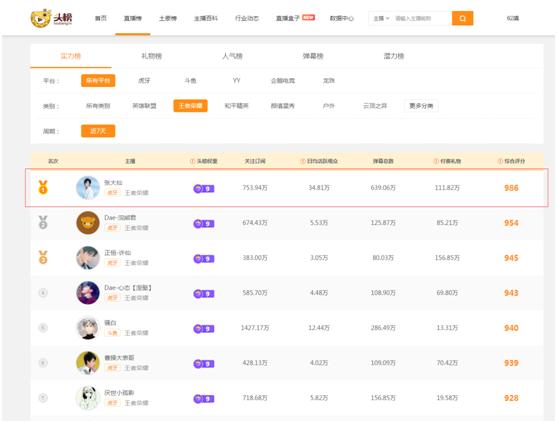Click the silver second-place medal icon

43,222
